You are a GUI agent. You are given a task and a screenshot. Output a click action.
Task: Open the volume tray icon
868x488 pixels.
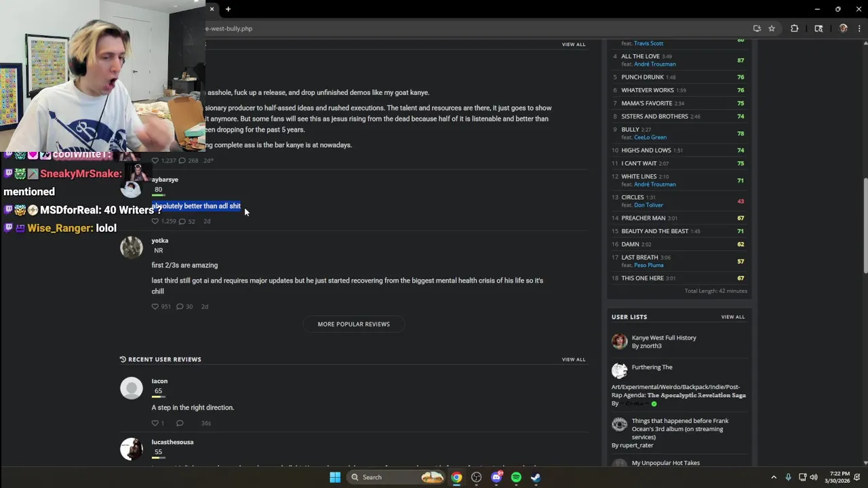[814, 477]
